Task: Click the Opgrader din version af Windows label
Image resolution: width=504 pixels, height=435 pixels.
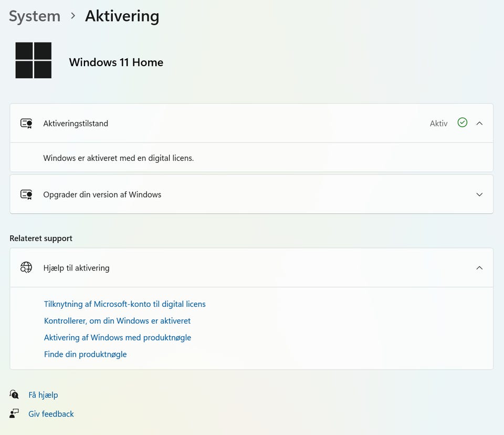Action: coord(102,195)
